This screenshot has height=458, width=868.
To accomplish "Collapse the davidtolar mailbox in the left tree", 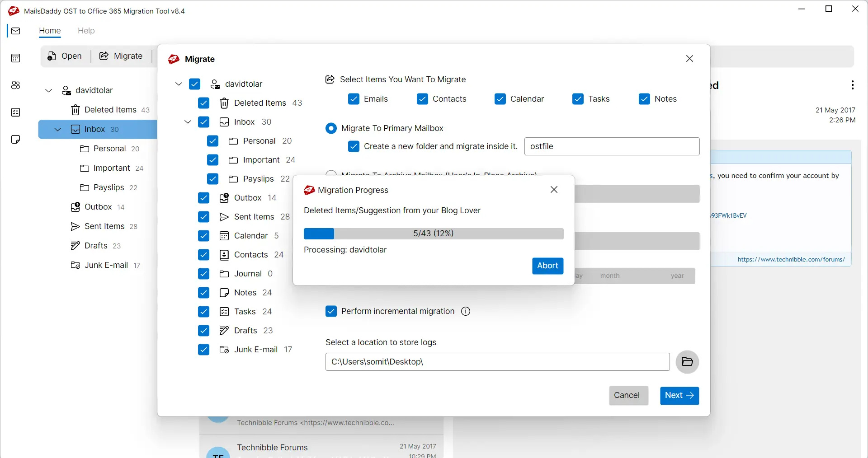I will 48,90.
